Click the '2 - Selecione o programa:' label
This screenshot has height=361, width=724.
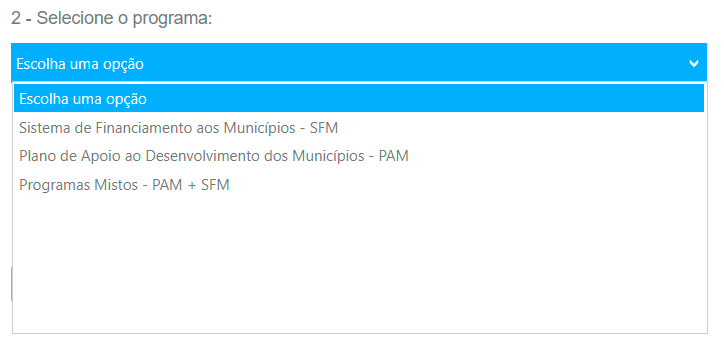point(111,18)
